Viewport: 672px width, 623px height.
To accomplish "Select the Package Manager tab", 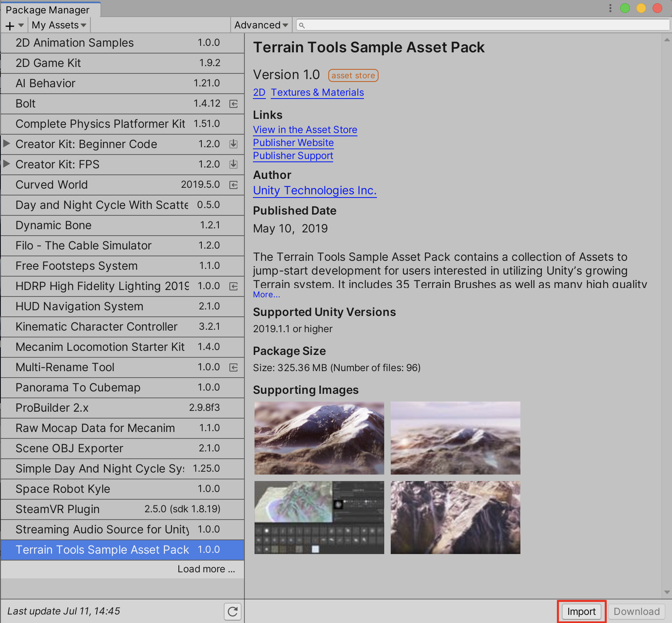I will (x=47, y=10).
